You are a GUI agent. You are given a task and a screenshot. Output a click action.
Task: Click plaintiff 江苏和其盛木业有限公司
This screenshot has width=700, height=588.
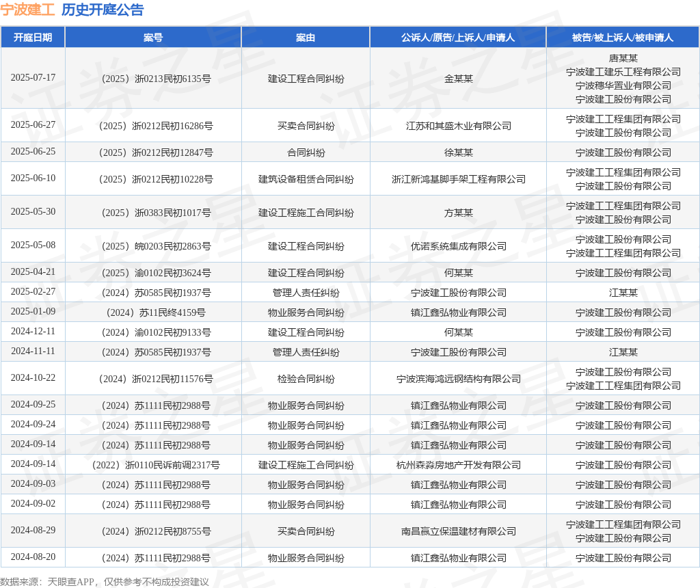click(x=459, y=126)
